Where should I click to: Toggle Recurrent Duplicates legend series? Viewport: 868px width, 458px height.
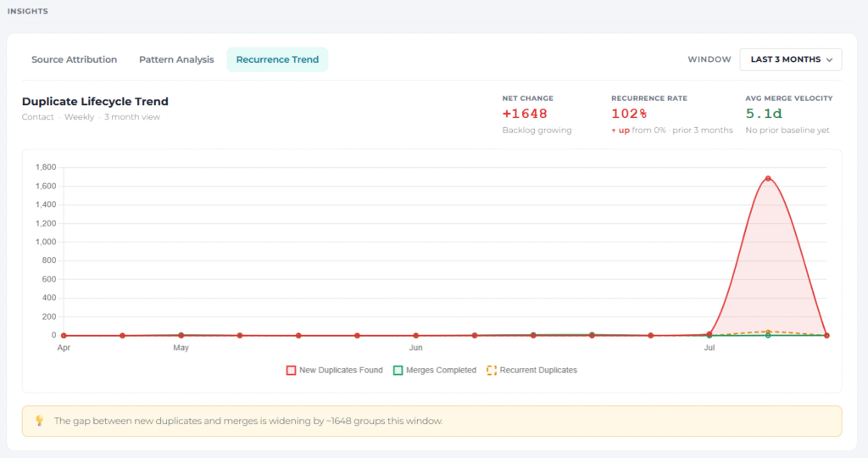point(531,370)
